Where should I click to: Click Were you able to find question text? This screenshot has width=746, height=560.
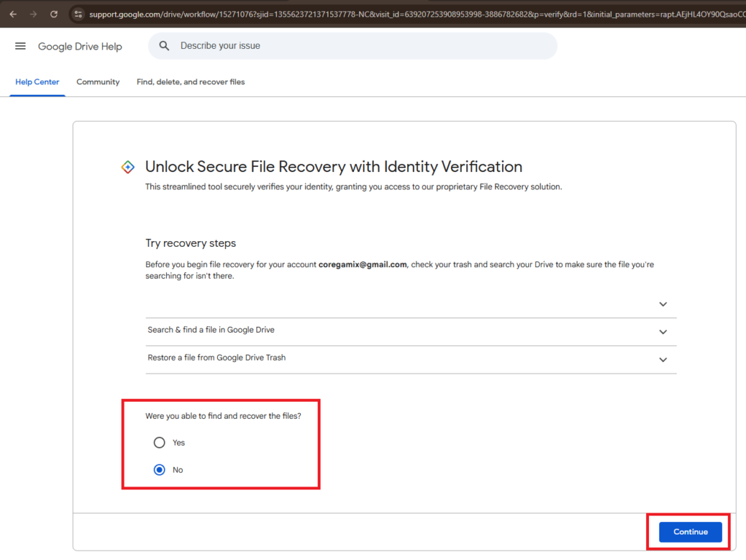pyautogui.click(x=223, y=416)
